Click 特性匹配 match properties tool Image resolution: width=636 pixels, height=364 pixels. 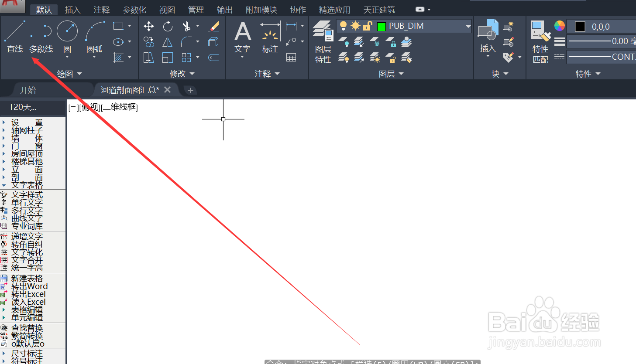540,42
